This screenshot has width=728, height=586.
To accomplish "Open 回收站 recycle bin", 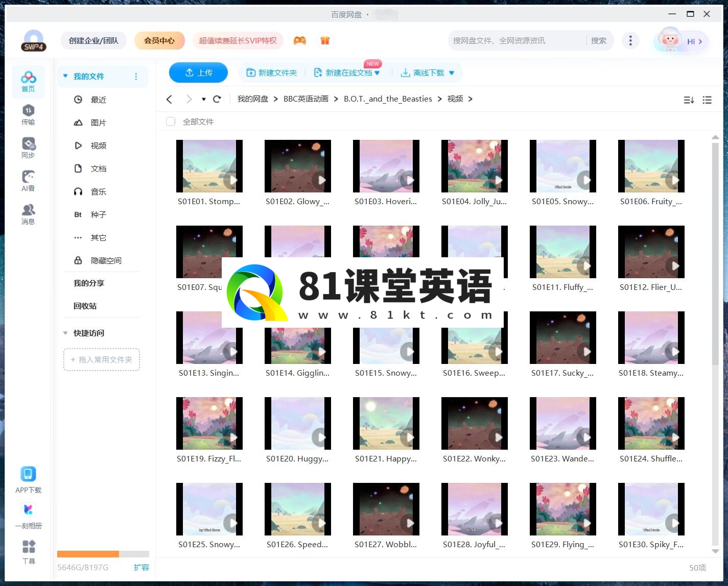I will click(x=85, y=306).
